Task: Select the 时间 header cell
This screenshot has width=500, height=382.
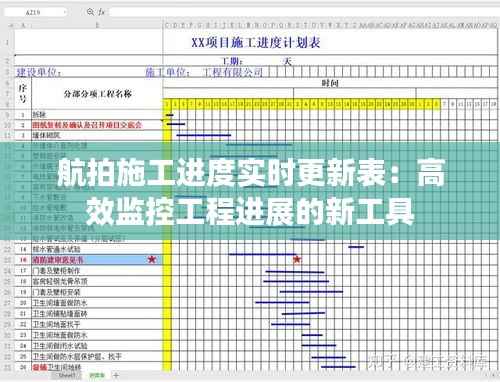Action: (330, 83)
